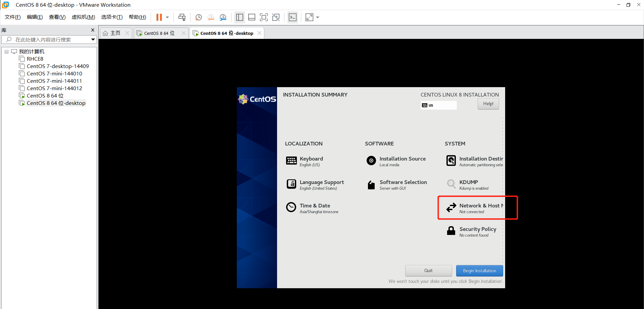
Task: Open the 查看(V) menu
Action: pos(57,17)
